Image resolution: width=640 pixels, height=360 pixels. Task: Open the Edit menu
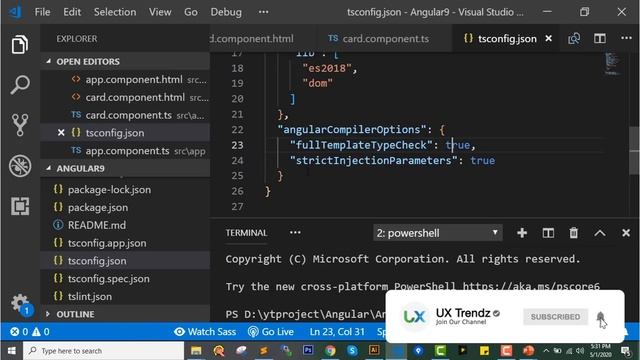coord(72,12)
